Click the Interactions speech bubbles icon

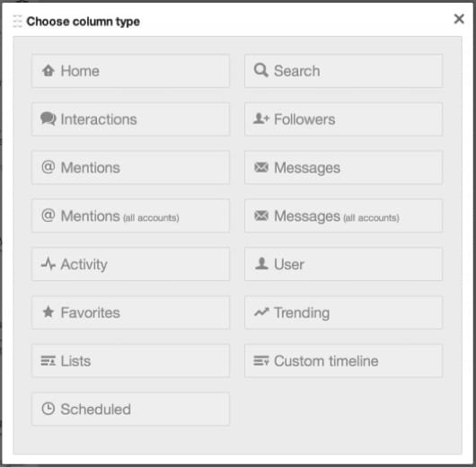(x=48, y=119)
